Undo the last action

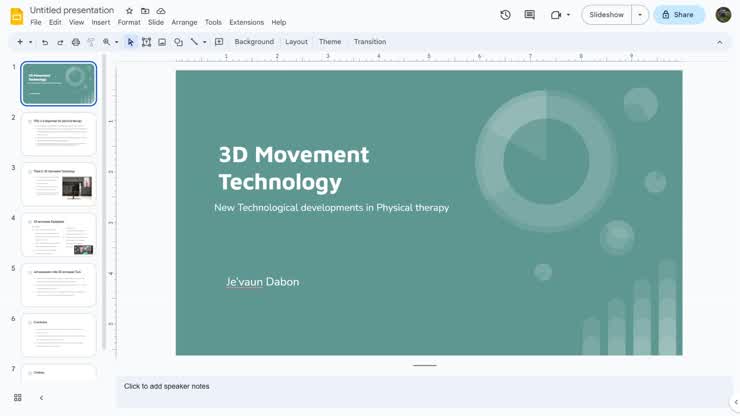[45, 42]
